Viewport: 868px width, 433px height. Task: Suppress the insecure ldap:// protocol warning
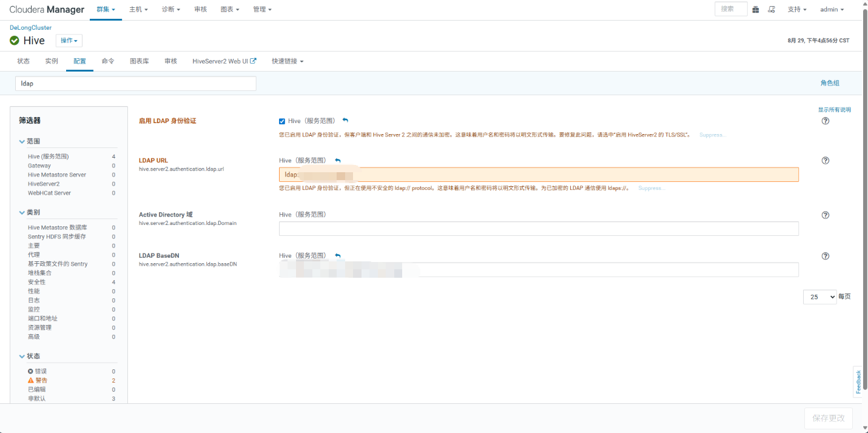point(651,188)
